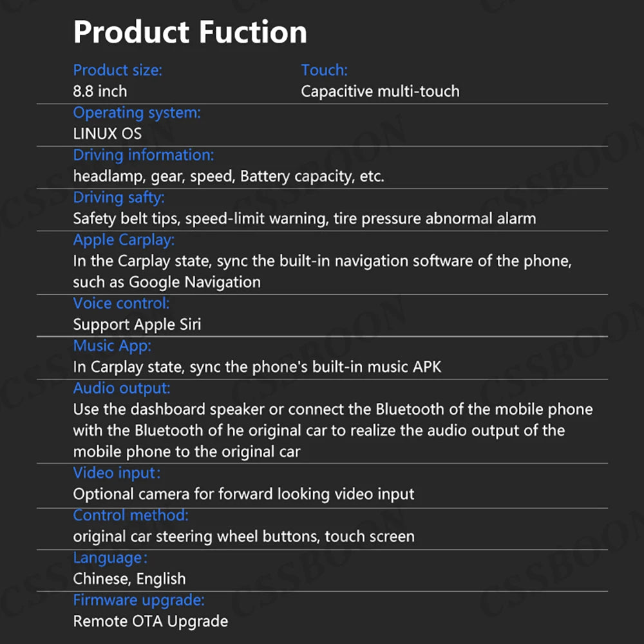Click the 8.8 inch value text
The width and height of the screenshot is (644, 644).
pos(100,91)
